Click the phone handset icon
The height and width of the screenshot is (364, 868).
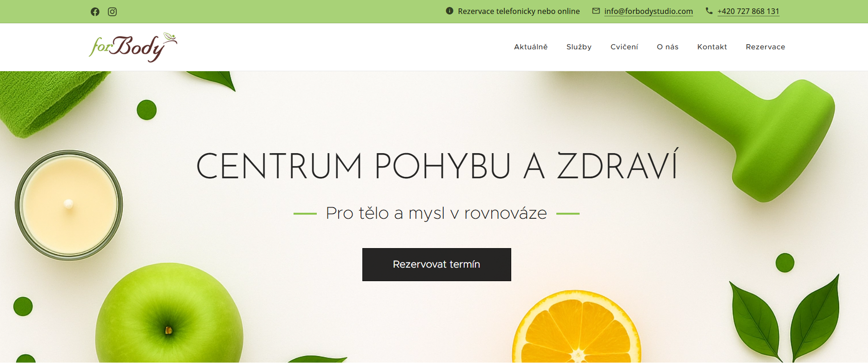(x=709, y=11)
